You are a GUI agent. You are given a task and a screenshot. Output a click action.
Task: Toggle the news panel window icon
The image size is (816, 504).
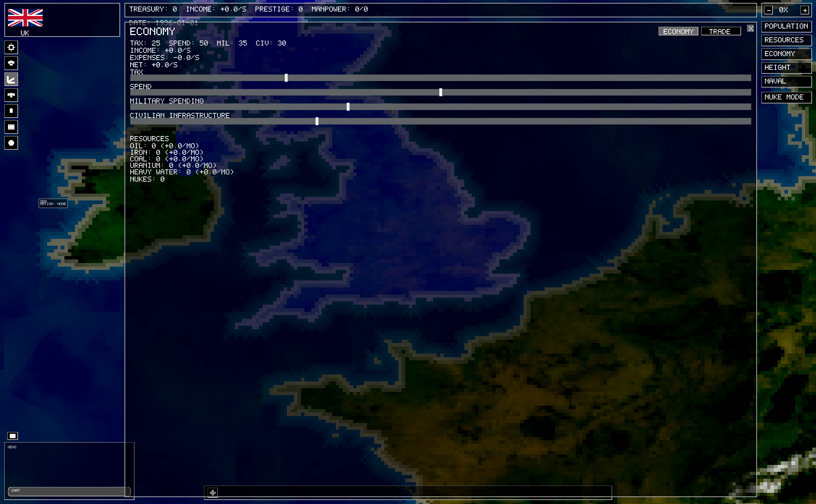click(13, 436)
